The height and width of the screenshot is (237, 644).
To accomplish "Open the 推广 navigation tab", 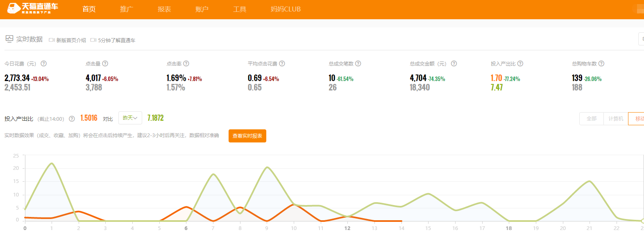I will click(x=127, y=9).
